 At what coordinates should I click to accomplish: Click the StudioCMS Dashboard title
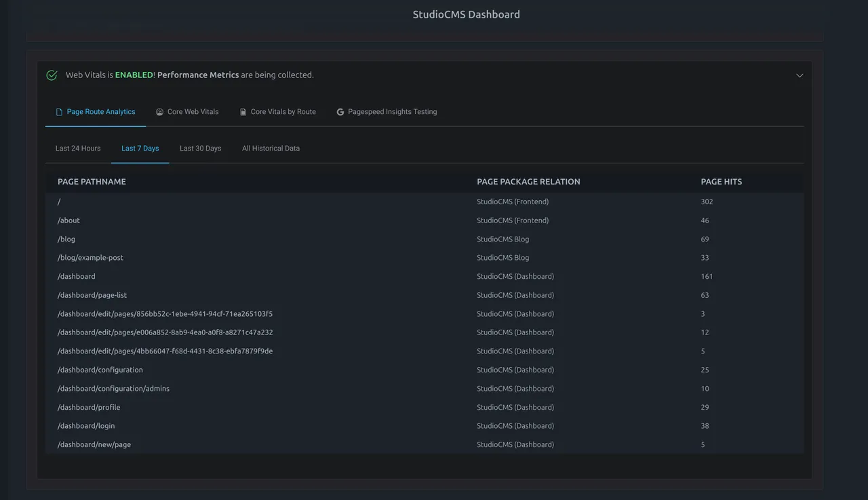click(467, 14)
